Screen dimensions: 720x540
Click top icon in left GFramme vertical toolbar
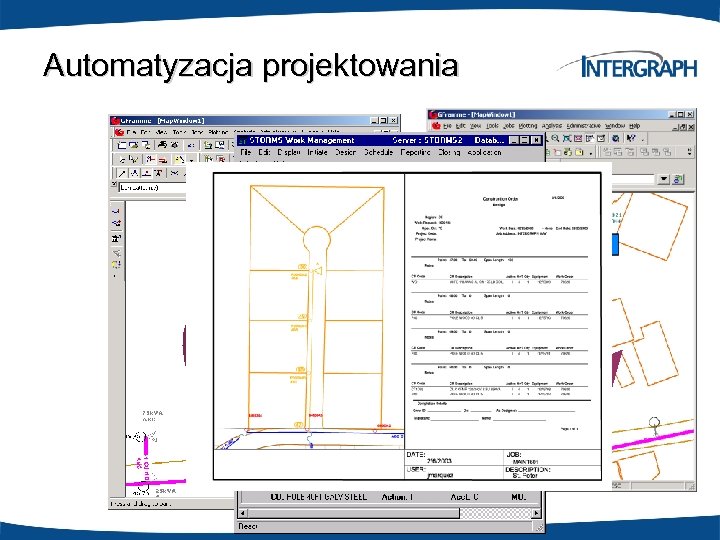[x=116, y=211]
